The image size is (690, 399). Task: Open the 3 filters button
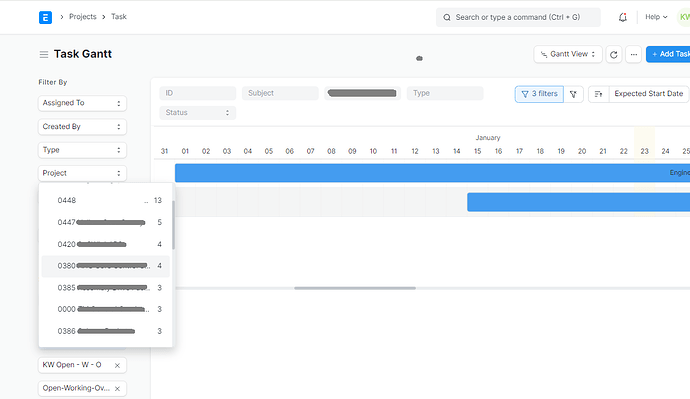539,94
